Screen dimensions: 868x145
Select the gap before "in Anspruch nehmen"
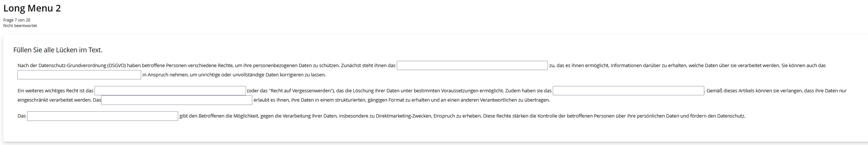tap(79, 75)
